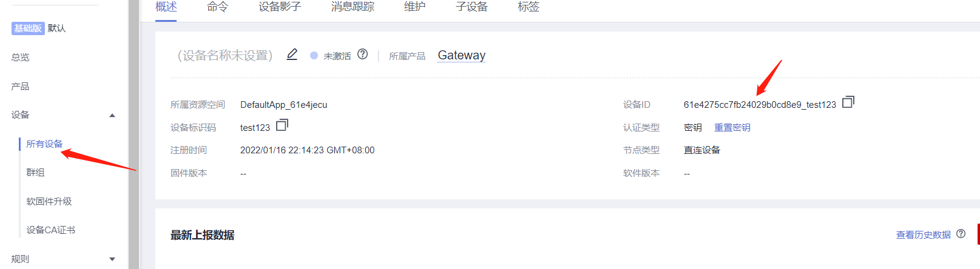Select the 标签 tab
980x269 pixels.
tap(529, 7)
